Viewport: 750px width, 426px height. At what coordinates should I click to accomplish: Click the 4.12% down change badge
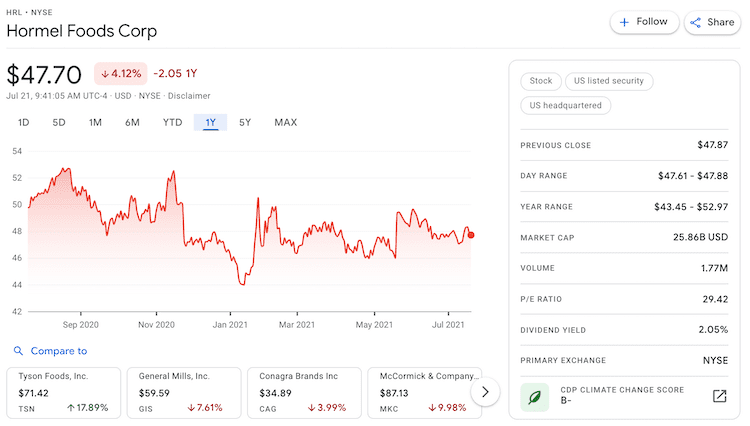click(x=121, y=74)
